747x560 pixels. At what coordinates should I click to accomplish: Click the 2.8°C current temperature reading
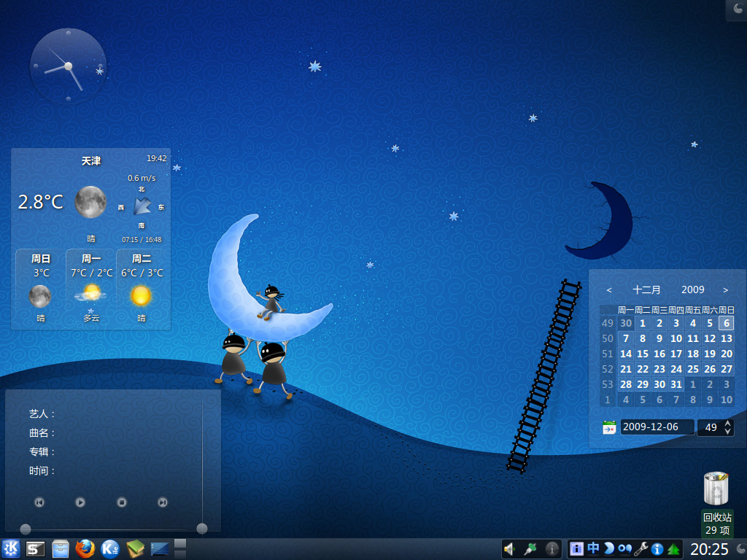(41, 202)
